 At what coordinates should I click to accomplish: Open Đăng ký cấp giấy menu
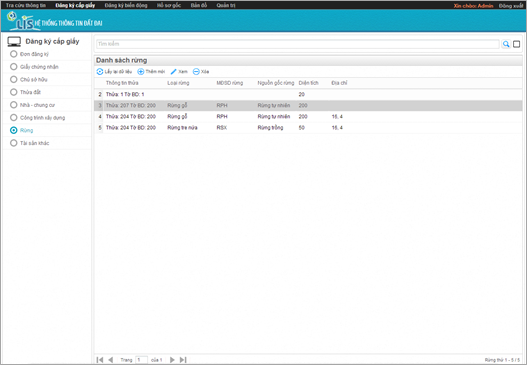point(75,5)
